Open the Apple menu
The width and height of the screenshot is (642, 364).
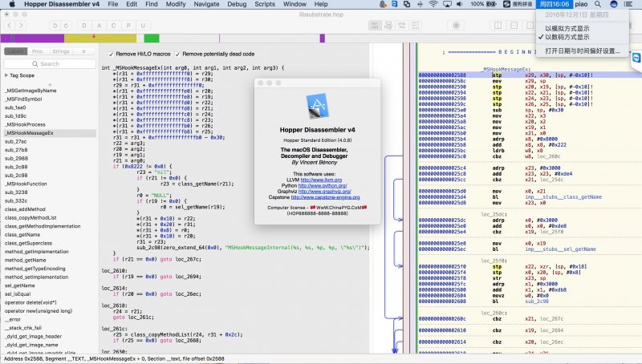[12, 4]
